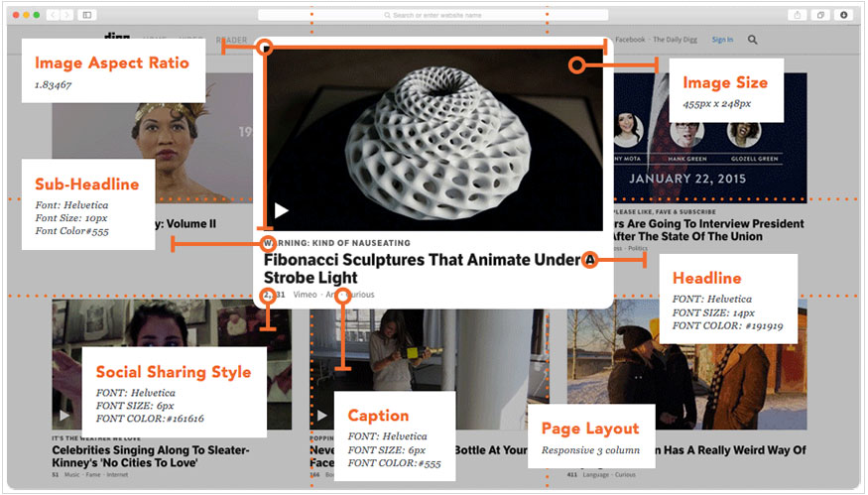868x495 pixels.
Task: Click the Politics tag under State Of The Union
Action: click(x=638, y=248)
